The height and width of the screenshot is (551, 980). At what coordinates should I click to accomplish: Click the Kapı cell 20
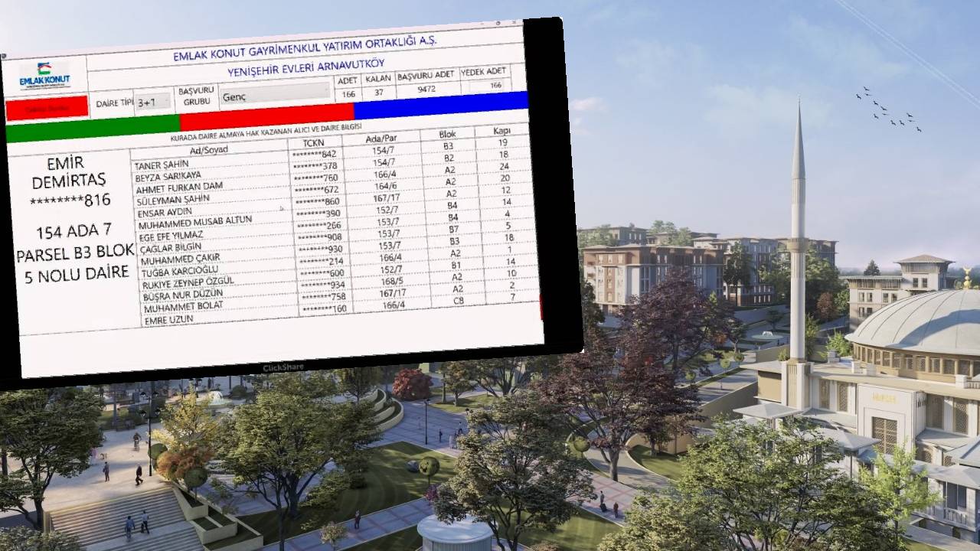505,178
